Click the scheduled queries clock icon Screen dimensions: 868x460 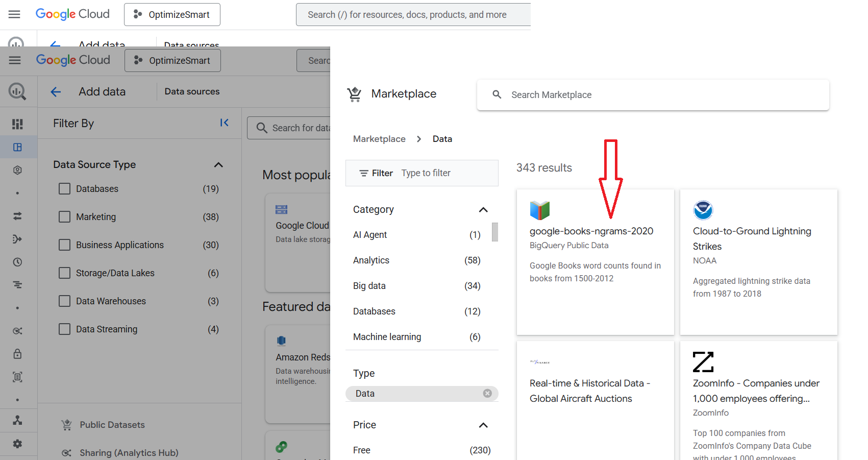17,262
